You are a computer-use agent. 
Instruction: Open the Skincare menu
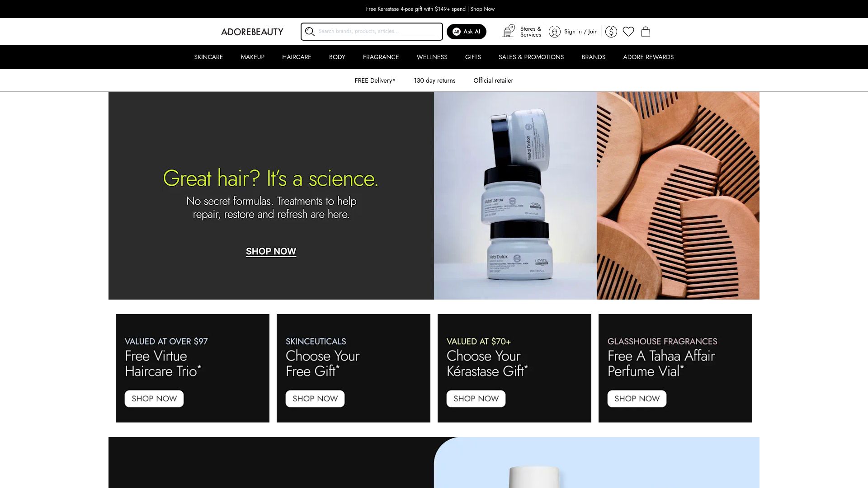point(208,57)
